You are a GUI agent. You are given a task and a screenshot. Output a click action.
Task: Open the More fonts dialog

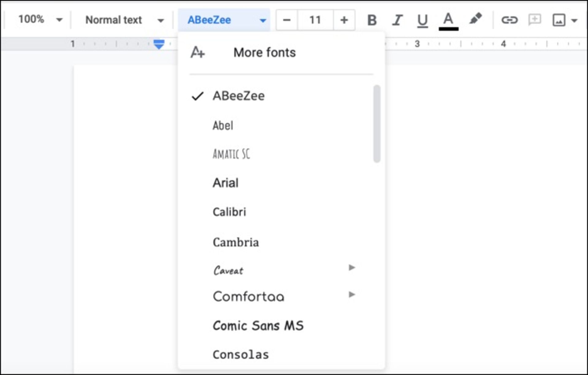point(264,52)
